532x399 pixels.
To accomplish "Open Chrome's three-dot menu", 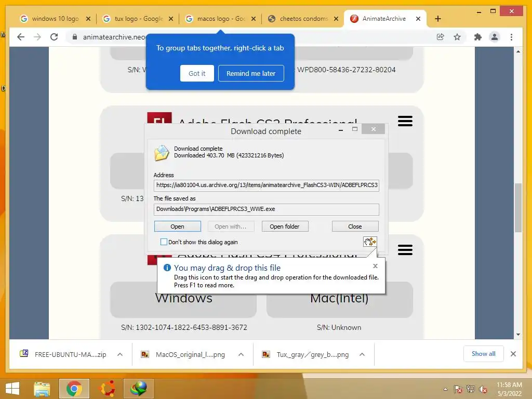I will (x=511, y=37).
